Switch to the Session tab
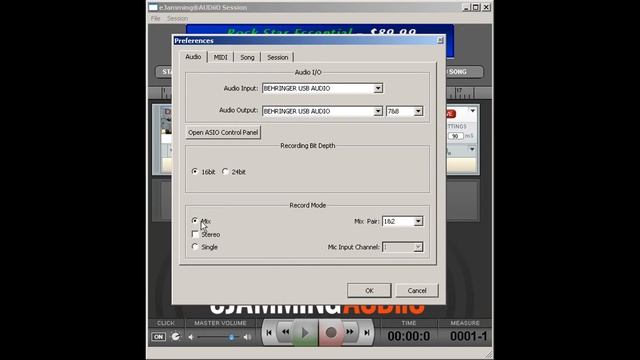This screenshot has height=360, width=640. tap(278, 57)
